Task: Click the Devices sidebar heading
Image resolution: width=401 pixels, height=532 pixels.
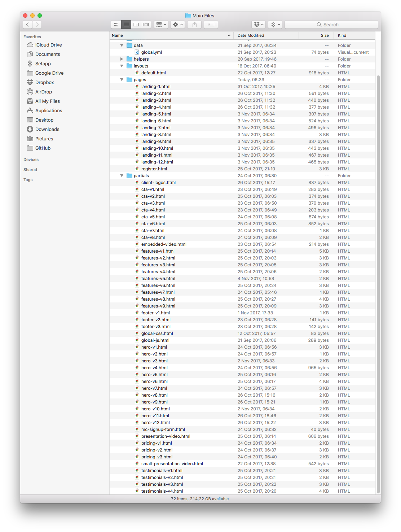Action: point(31,160)
